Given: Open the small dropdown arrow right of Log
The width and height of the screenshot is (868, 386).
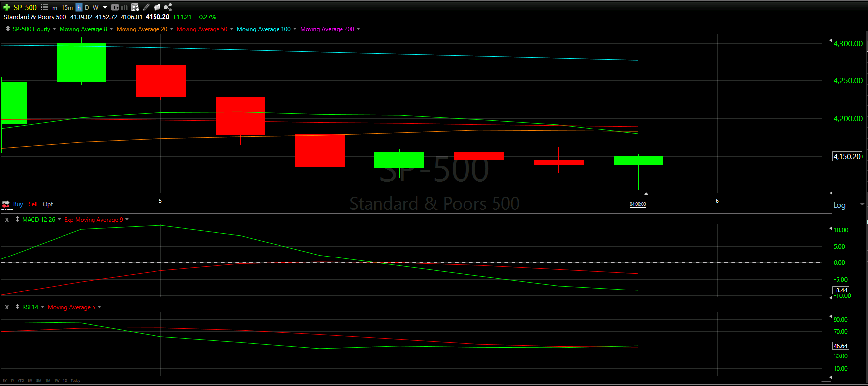Looking at the screenshot, I should (x=862, y=204).
